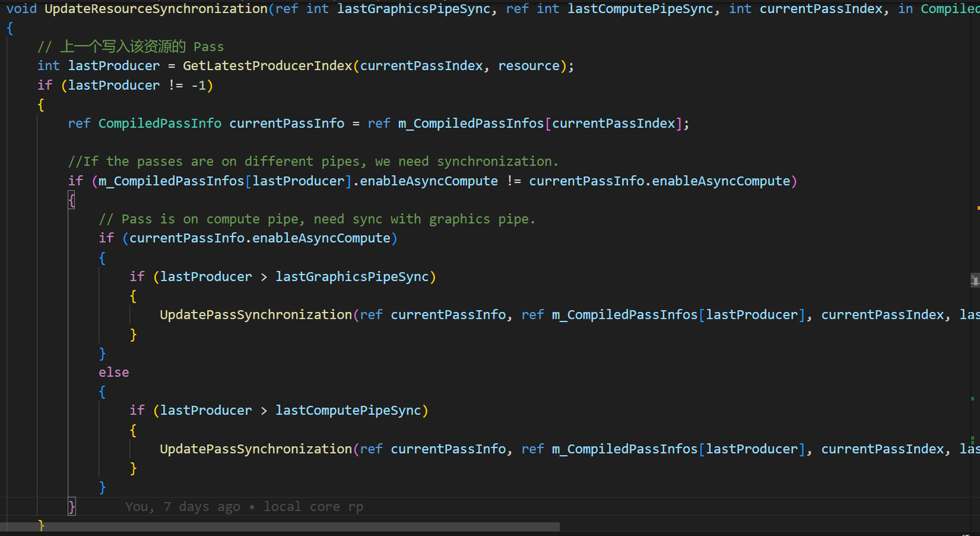
Task: Select the currentPassIndex parameter in the signature
Action: point(821,9)
